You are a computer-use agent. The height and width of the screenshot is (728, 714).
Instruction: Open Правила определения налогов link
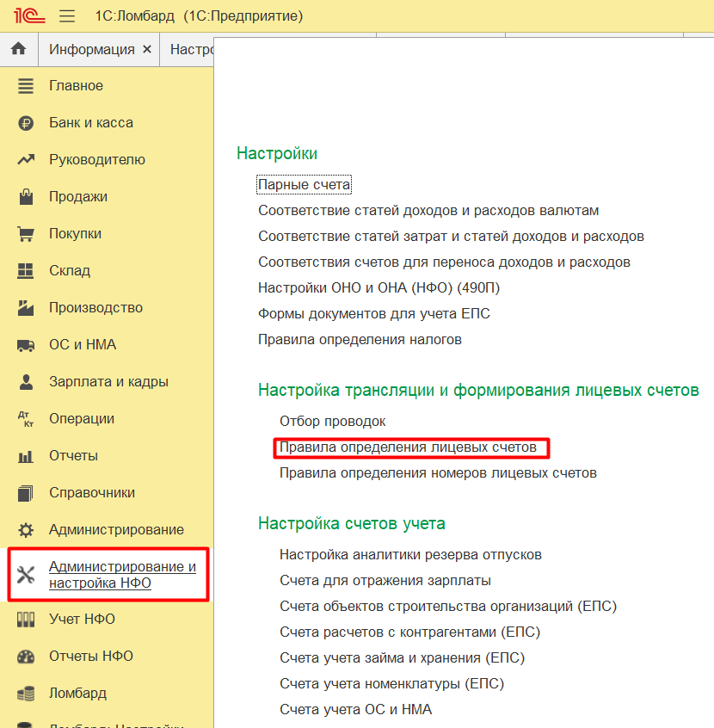(x=360, y=340)
